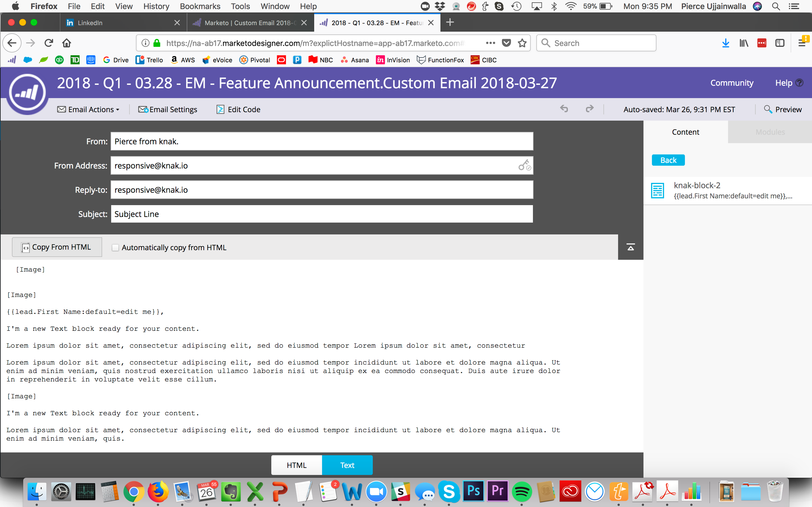Click into the Subject Line field

[321, 214]
